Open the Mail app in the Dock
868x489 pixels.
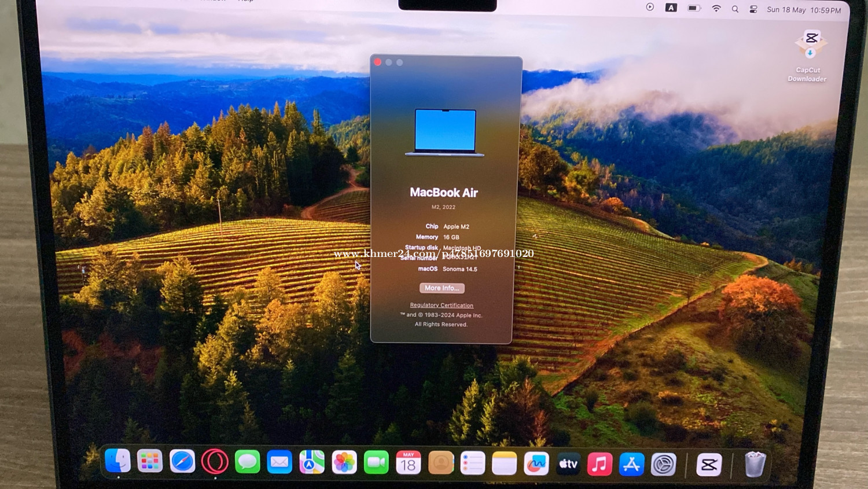click(279, 462)
